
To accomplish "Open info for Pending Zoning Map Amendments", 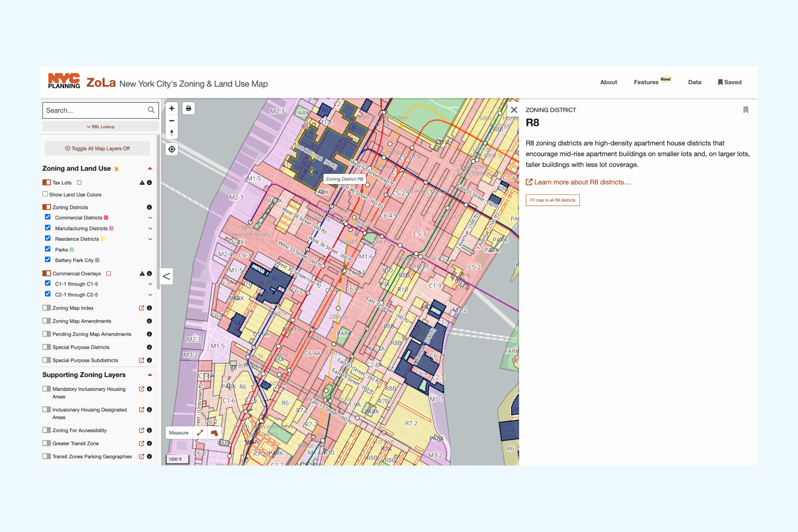I will tap(150, 334).
